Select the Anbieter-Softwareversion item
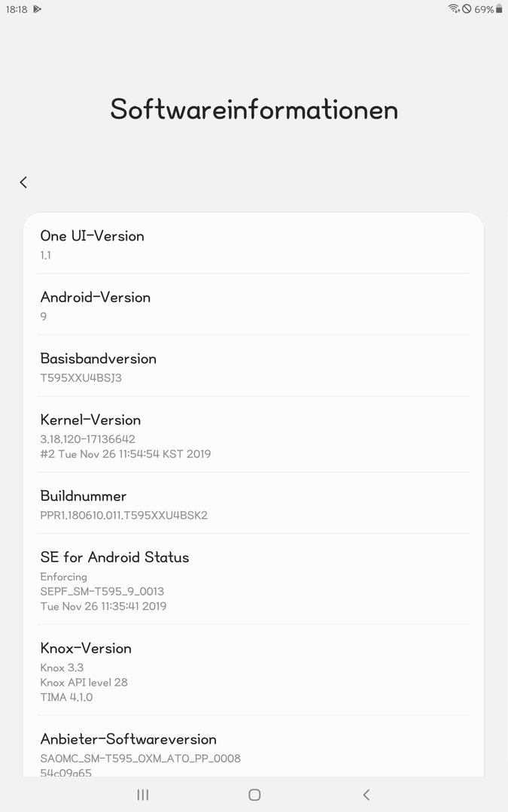The width and height of the screenshot is (508, 812). pyautogui.click(x=254, y=747)
